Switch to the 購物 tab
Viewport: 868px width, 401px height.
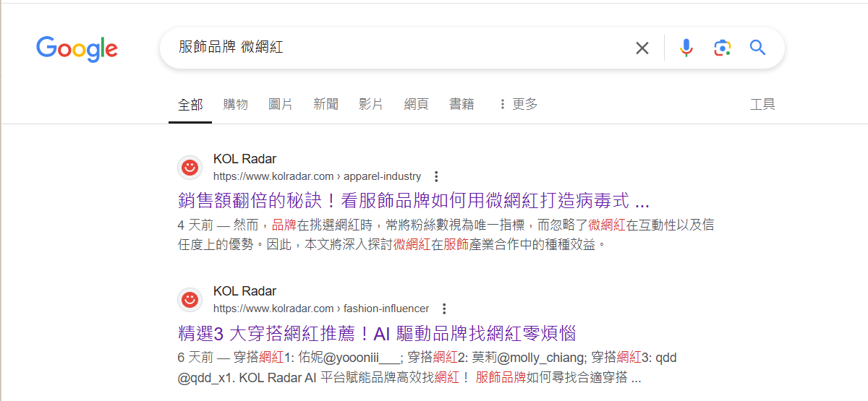click(236, 105)
